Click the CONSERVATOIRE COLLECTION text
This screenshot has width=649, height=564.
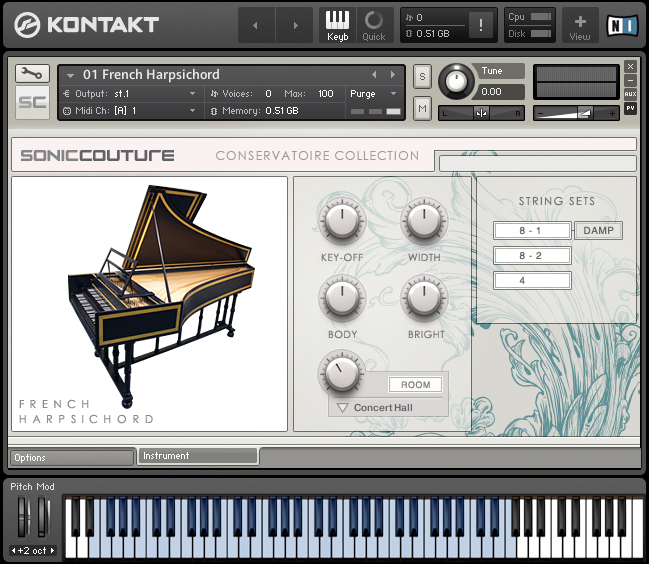[317, 156]
